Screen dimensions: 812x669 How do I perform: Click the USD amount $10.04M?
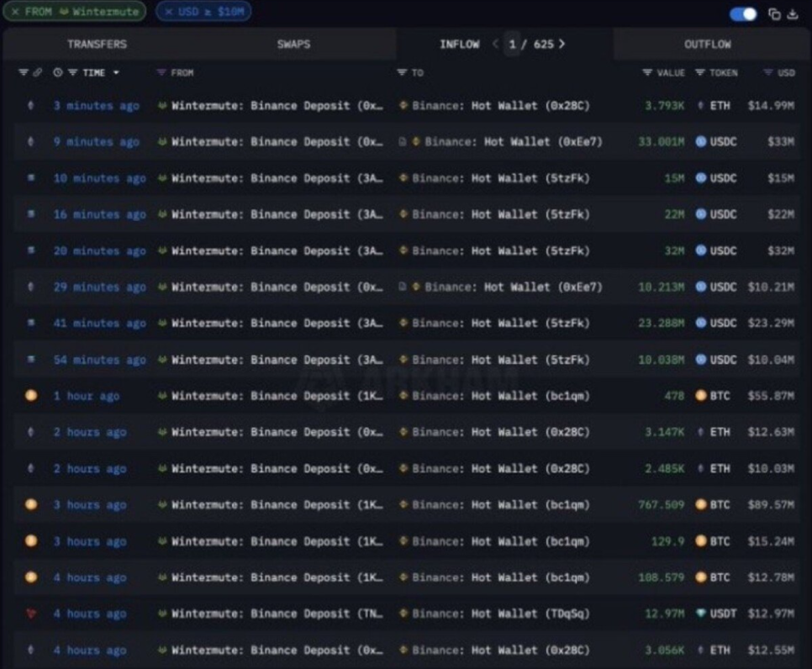point(771,360)
